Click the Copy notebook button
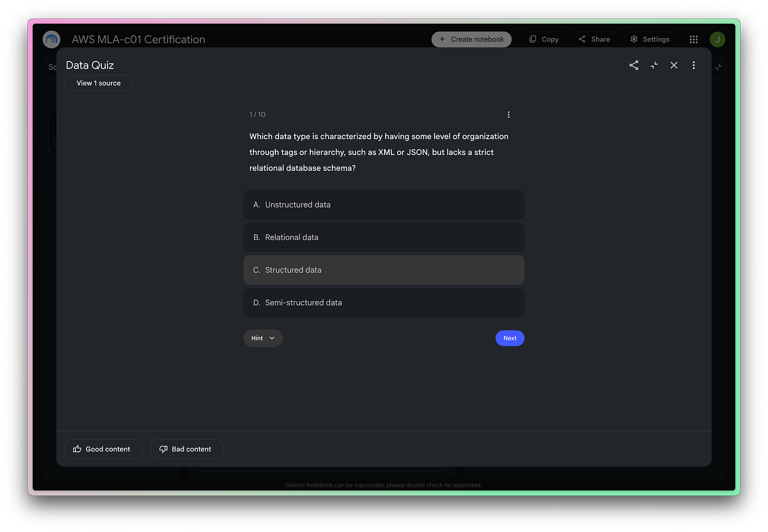 click(x=545, y=40)
